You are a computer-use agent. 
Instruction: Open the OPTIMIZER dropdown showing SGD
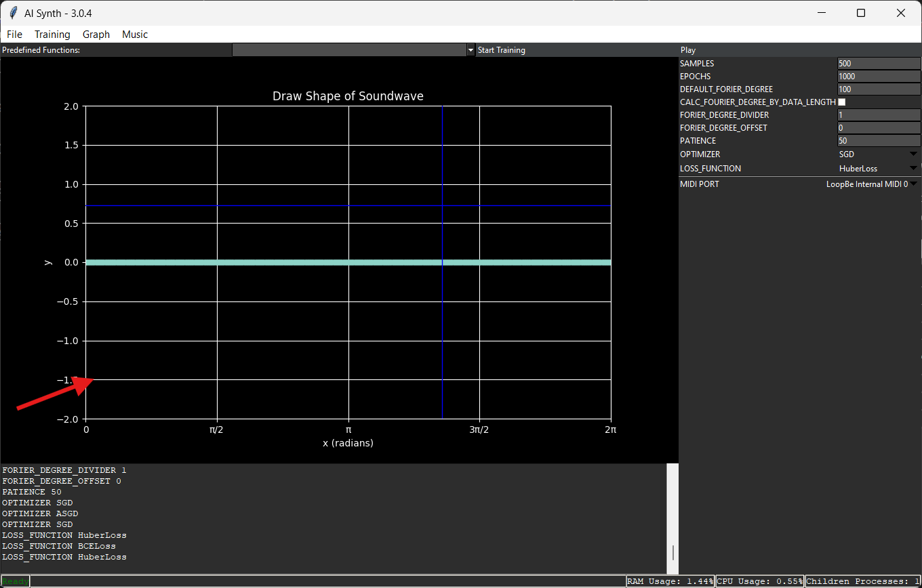pos(879,154)
